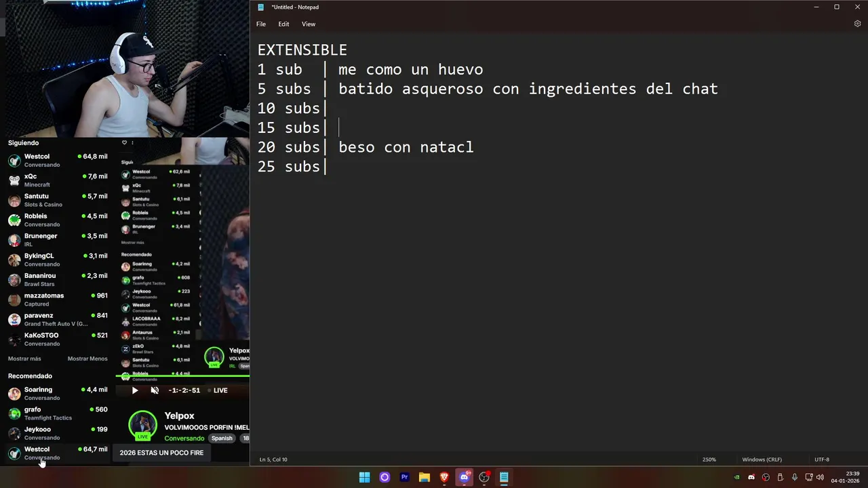Open OBS Studio from the taskbar
868x488 pixels.
click(484, 477)
